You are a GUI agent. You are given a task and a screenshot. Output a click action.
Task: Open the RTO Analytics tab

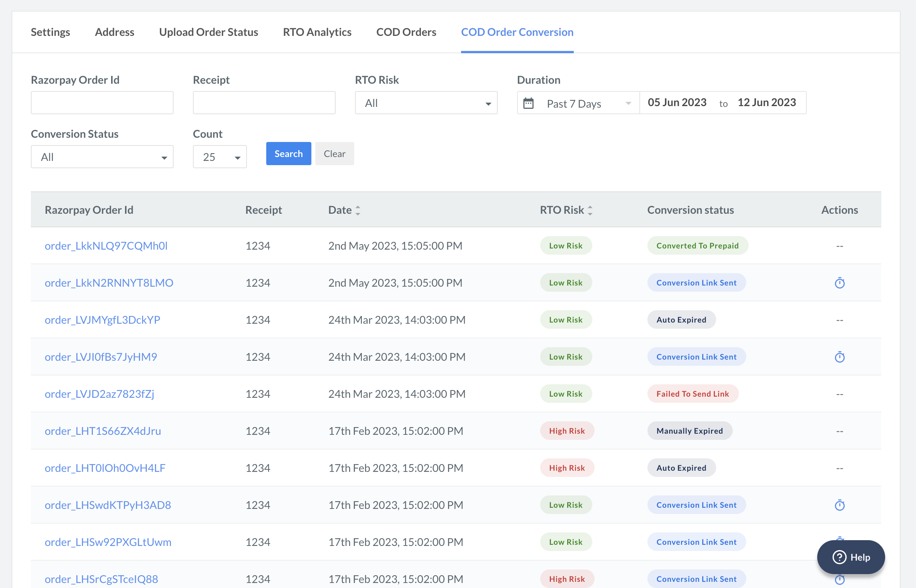(x=317, y=32)
